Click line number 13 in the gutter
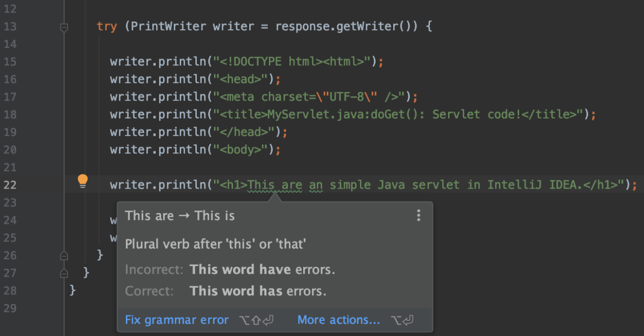Viewport: 644px width, 336px height. [x=10, y=27]
